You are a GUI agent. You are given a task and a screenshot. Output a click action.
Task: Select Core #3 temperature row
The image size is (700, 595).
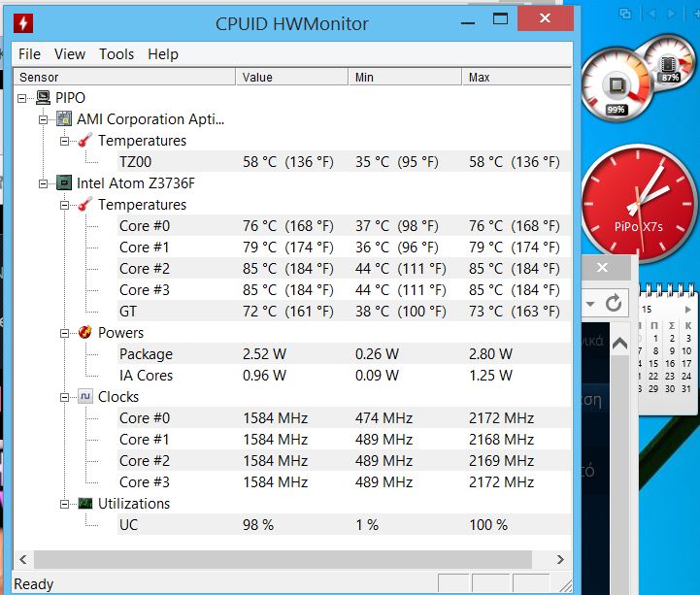tap(344, 289)
